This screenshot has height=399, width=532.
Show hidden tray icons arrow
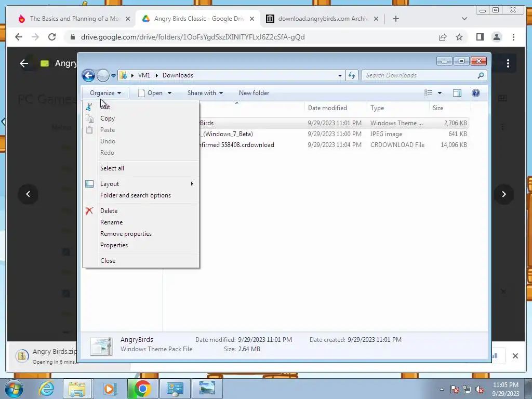point(442,389)
